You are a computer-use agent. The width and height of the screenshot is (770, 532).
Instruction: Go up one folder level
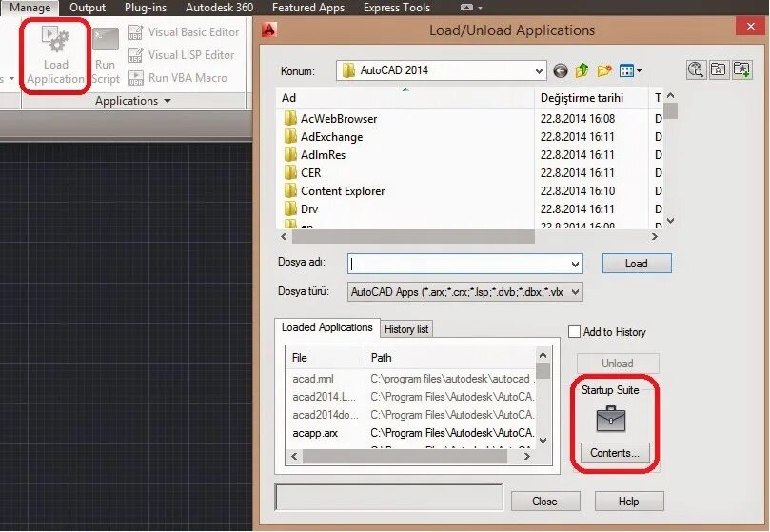point(582,70)
